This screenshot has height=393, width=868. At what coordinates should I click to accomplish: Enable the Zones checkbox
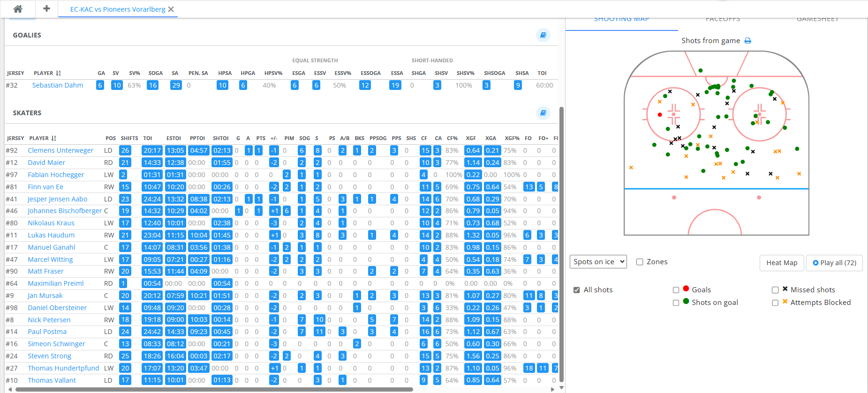[640, 262]
